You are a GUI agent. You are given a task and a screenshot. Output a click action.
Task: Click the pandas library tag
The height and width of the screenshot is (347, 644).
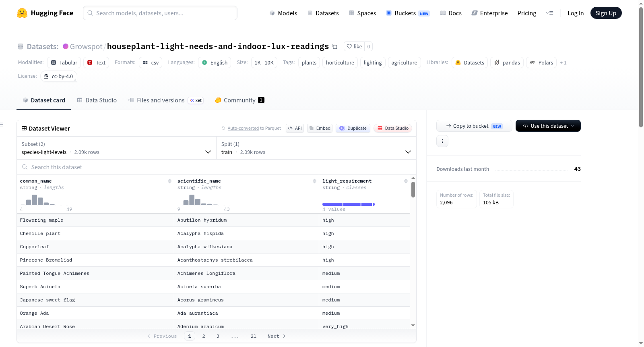pos(507,62)
